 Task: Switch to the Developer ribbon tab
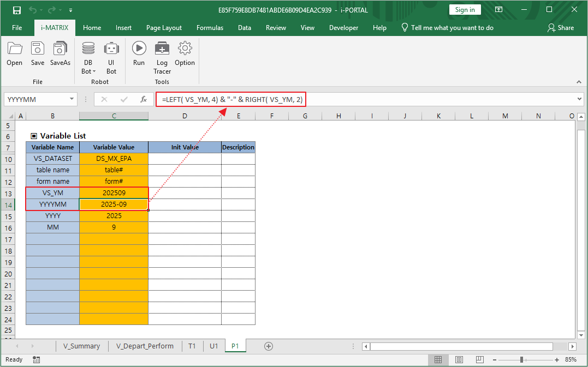click(x=343, y=27)
